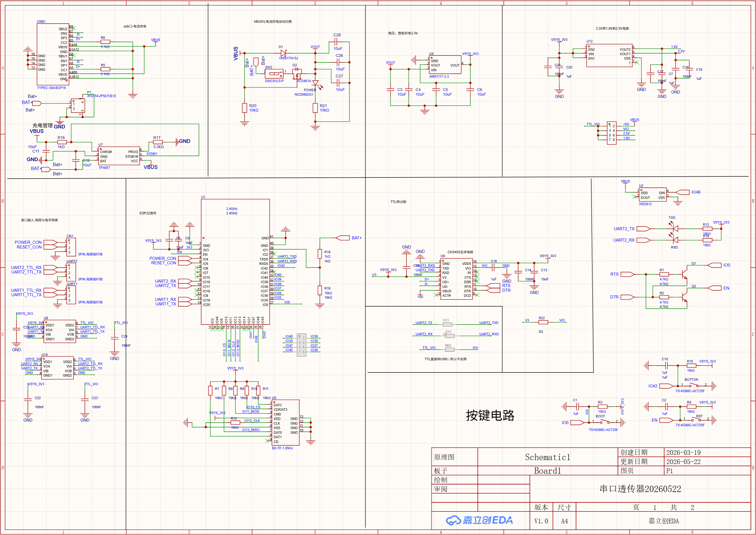Click the V1.0 version field
Viewport: 756px width, 535px height.
tap(541, 521)
